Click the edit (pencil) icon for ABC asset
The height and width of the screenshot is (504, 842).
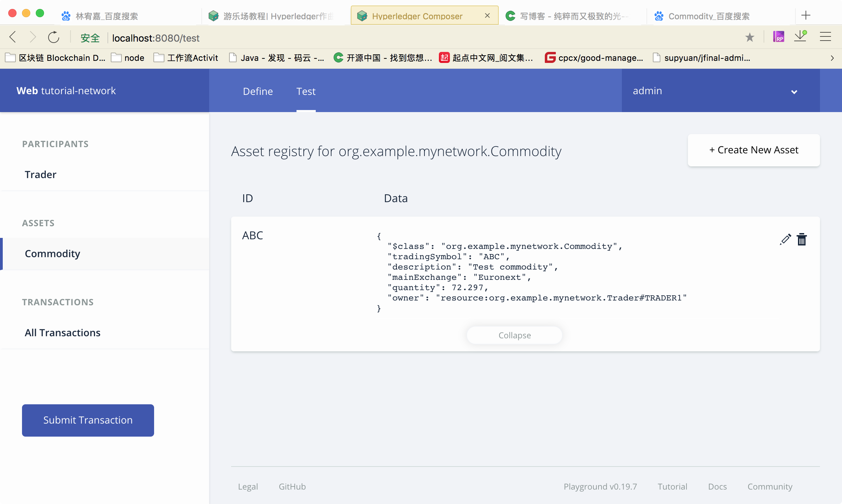785,239
